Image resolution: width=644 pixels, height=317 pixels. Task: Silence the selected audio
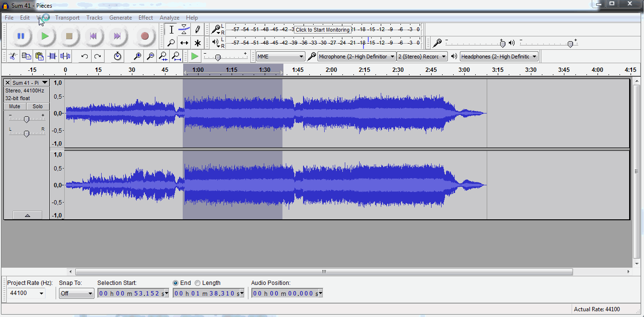[x=65, y=56]
